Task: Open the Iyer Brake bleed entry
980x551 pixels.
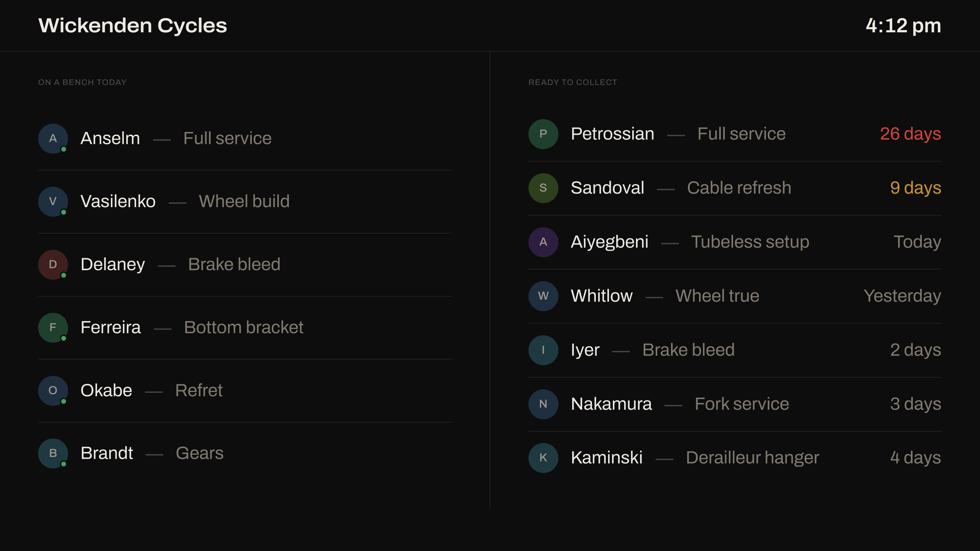Action: [x=735, y=350]
